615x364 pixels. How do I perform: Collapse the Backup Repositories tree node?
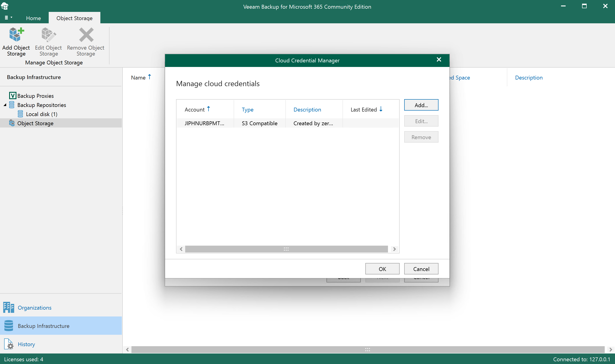click(4, 105)
